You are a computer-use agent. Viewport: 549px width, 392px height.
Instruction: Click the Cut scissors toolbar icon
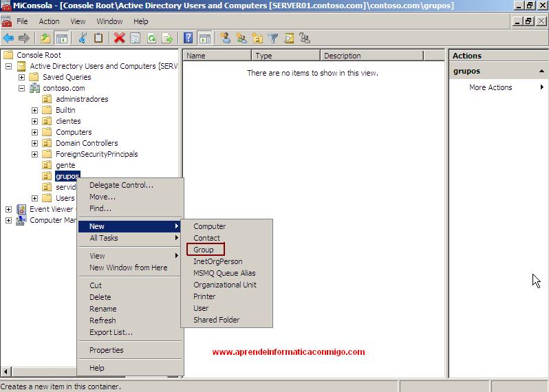(83, 39)
